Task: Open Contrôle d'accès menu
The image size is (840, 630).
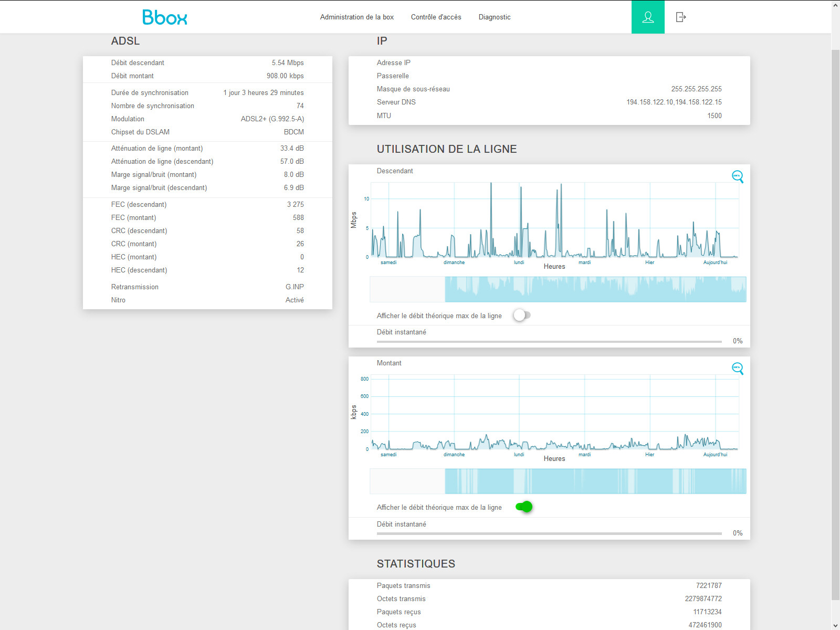Action: pos(436,17)
